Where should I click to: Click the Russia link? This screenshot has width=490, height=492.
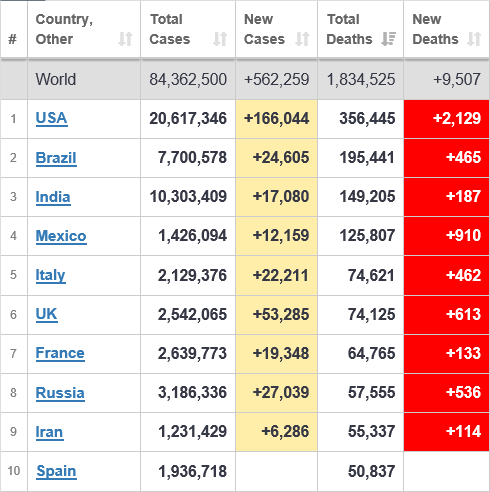(x=60, y=393)
